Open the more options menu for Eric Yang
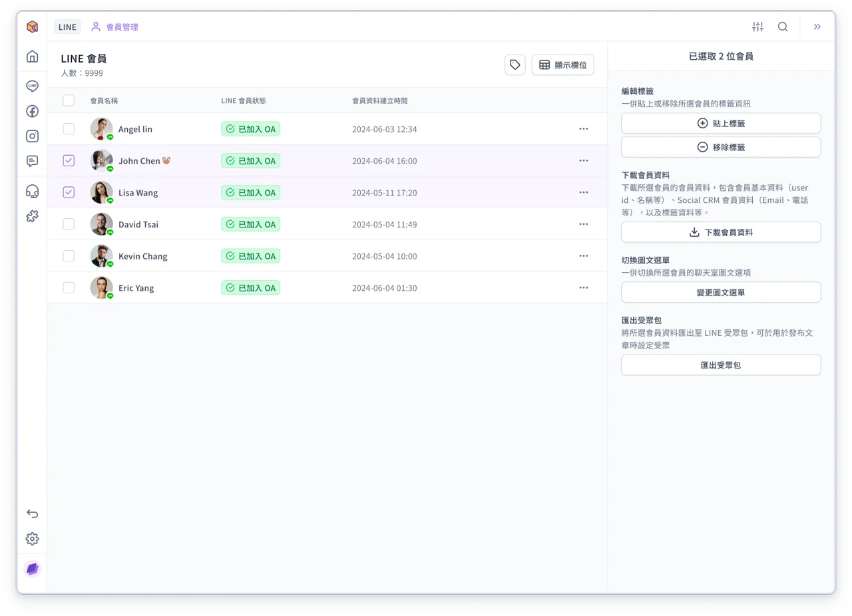This screenshot has height=616, width=852. coord(584,287)
